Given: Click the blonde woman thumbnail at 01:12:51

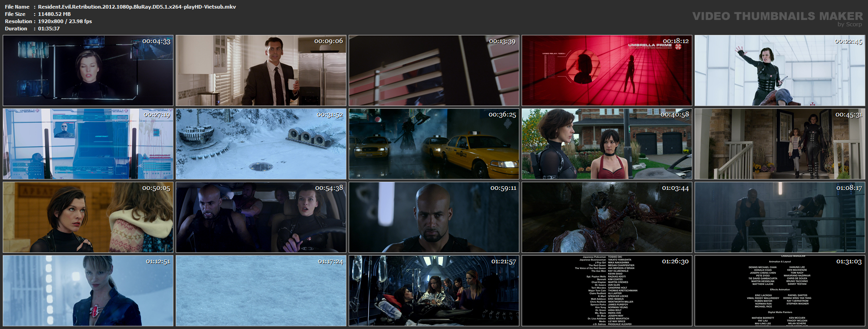Looking at the screenshot, I should pos(88,291).
